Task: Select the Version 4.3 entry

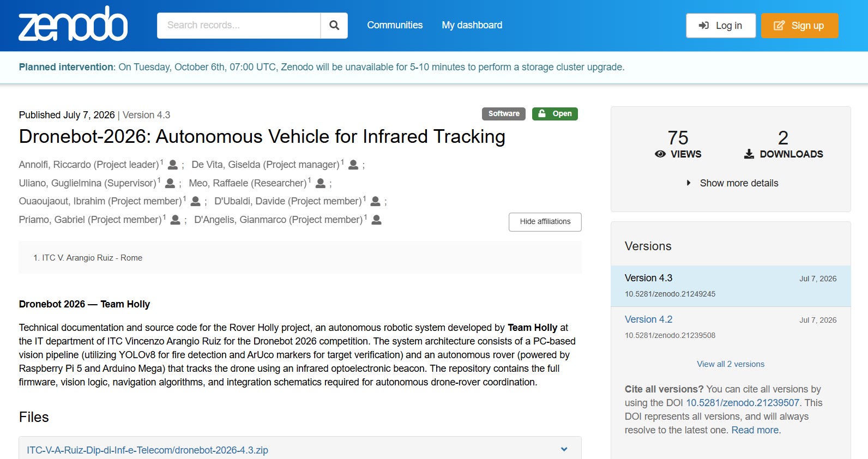Action: 731,286
